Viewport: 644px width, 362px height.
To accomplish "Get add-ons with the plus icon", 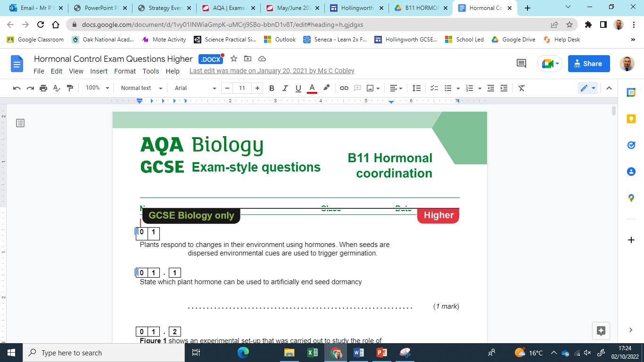I will click(631, 240).
